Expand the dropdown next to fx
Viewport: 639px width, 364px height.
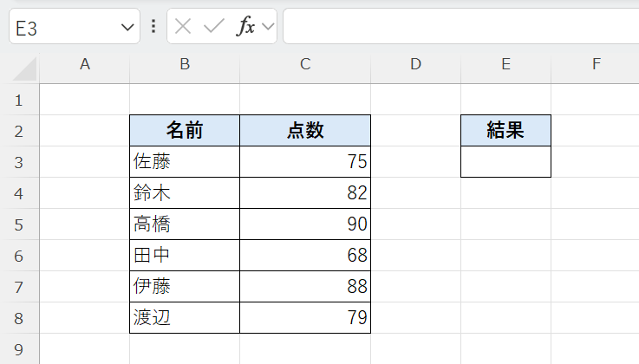(x=268, y=26)
